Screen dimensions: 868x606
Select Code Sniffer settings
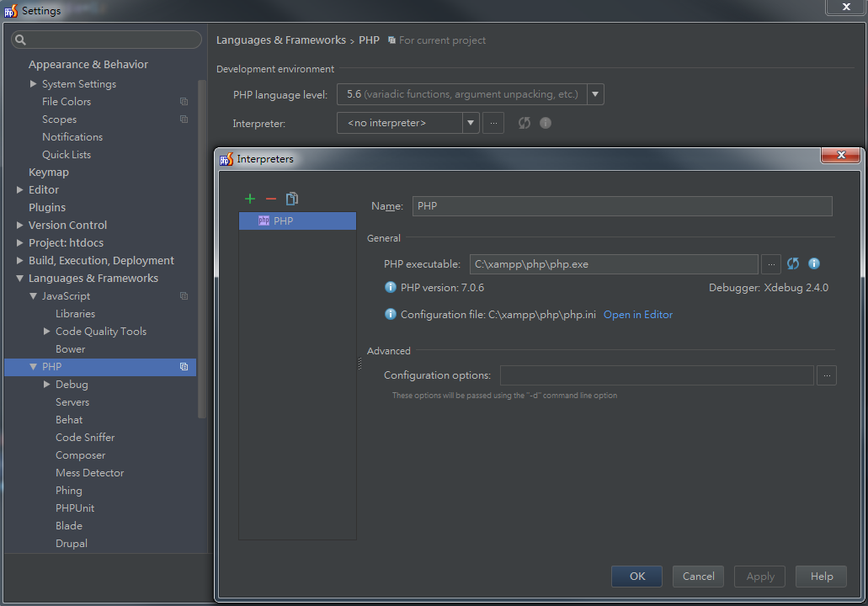pos(85,438)
